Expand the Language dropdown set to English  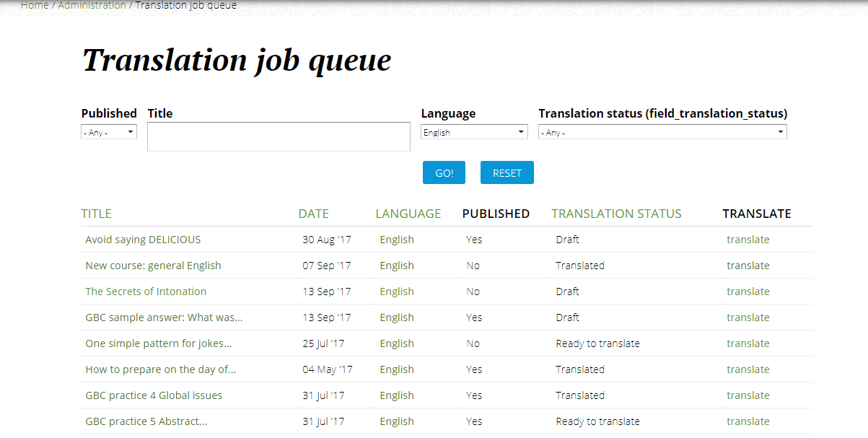pos(474,133)
